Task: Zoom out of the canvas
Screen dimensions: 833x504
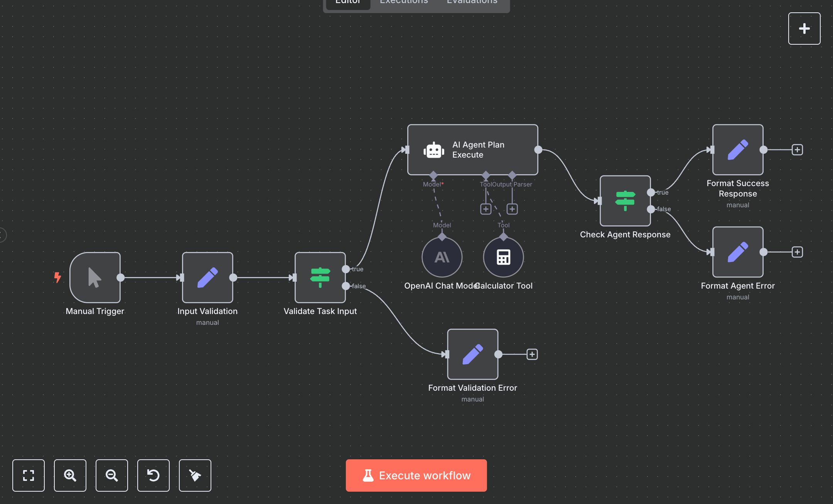Action: [111, 475]
